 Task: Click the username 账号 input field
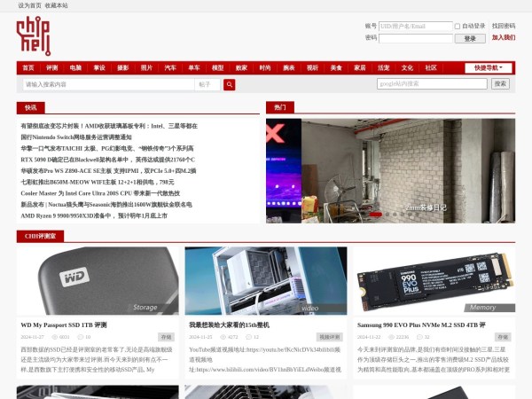[415, 27]
